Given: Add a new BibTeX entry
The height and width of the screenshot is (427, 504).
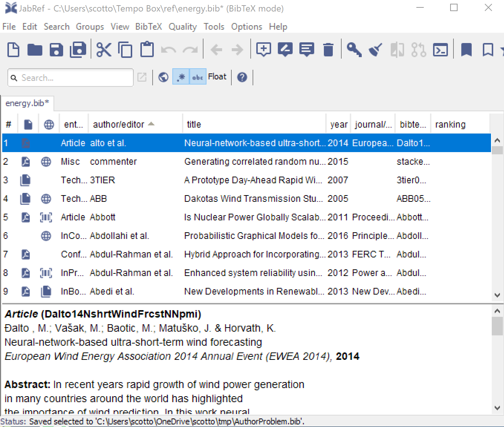Looking at the screenshot, I should point(263,50).
